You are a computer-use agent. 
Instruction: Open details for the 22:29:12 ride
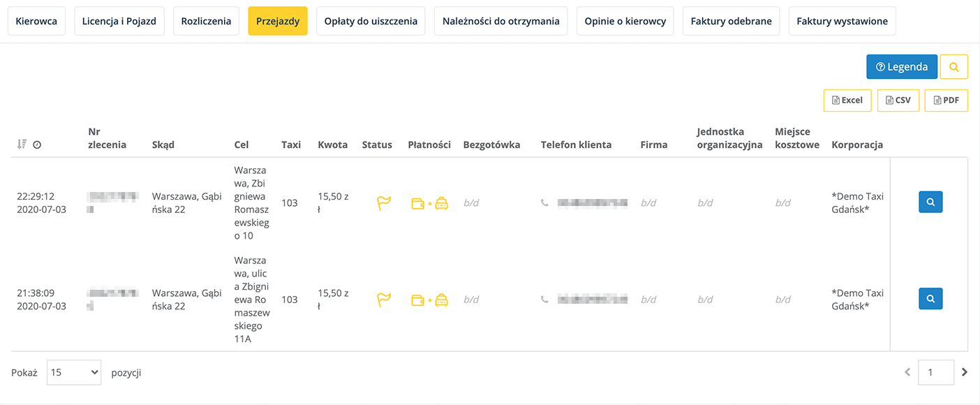[930, 202]
